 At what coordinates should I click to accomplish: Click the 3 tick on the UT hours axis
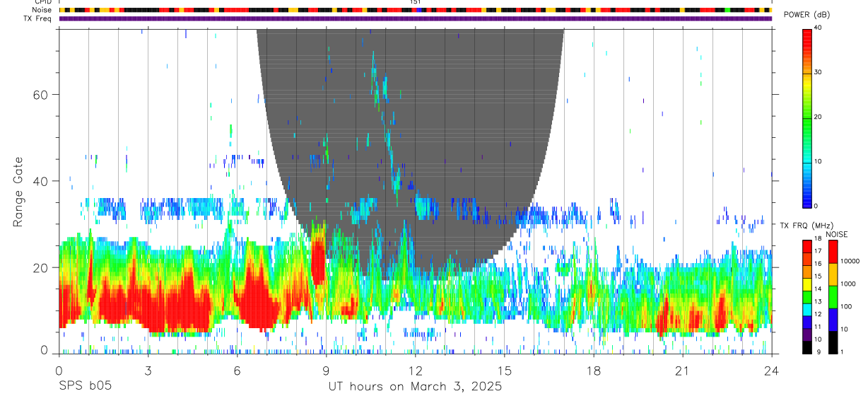[x=148, y=371]
